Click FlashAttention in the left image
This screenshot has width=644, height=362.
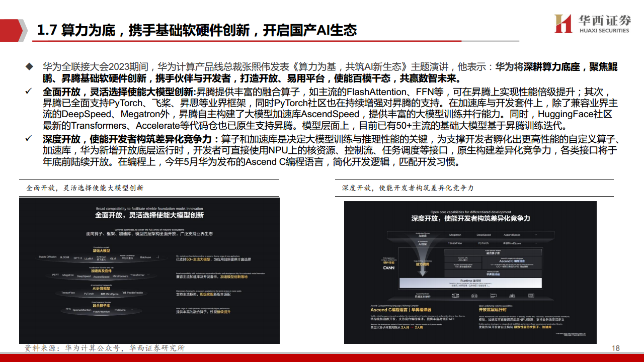pos(102,312)
